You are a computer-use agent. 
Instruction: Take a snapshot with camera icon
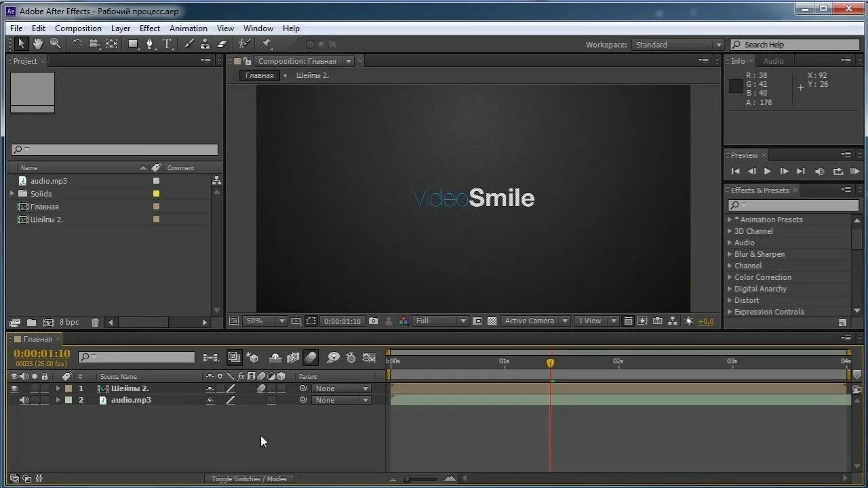[374, 321]
